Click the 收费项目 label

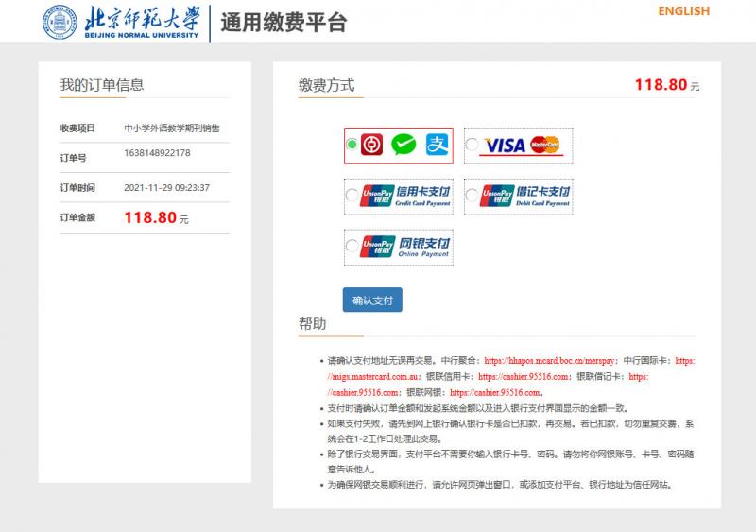(x=77, y=129)
